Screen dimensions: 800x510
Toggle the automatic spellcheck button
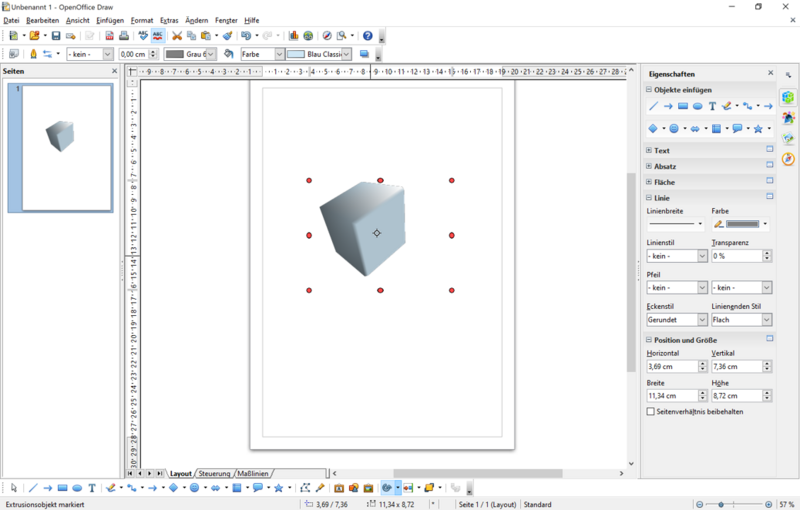[157, 36]
